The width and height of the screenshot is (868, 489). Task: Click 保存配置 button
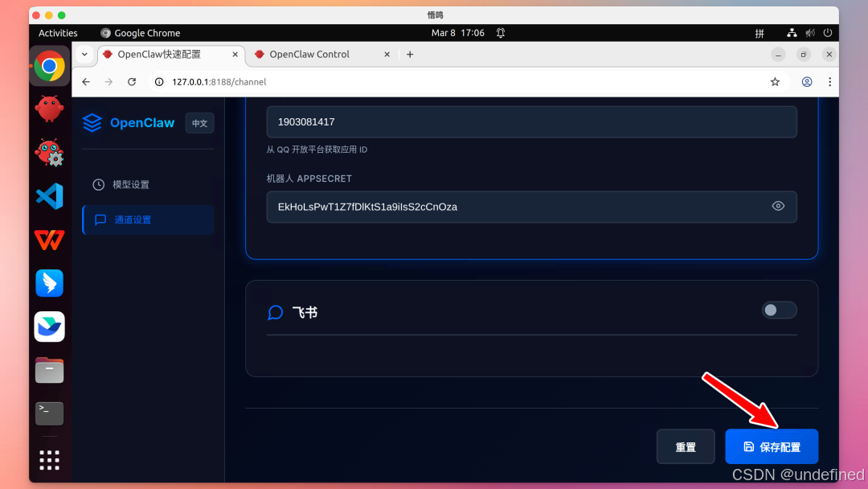772,446
